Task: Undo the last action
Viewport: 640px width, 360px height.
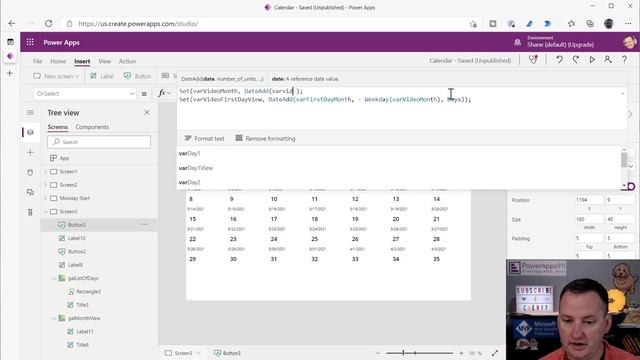Action: tap(559, 60)
